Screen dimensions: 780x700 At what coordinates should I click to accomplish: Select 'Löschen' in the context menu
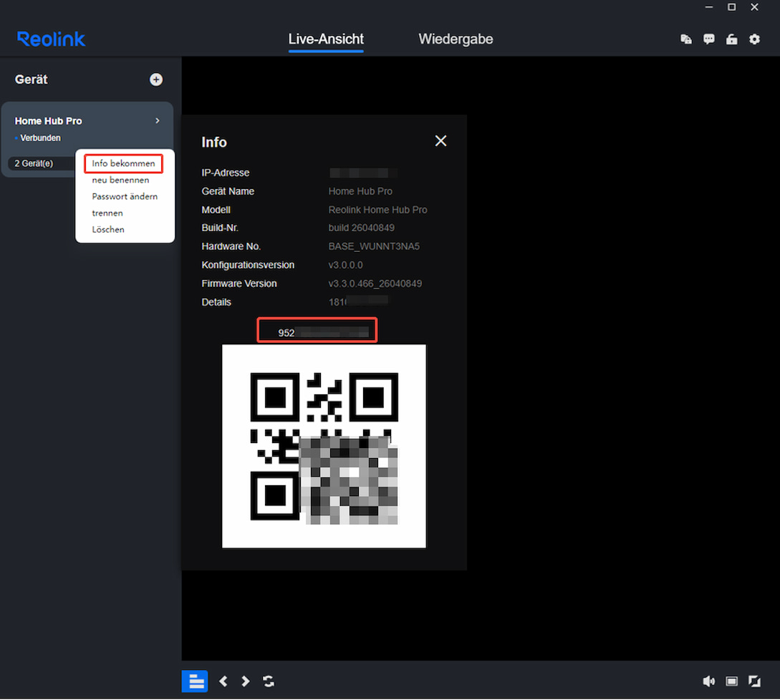click(x=108, y=229)
